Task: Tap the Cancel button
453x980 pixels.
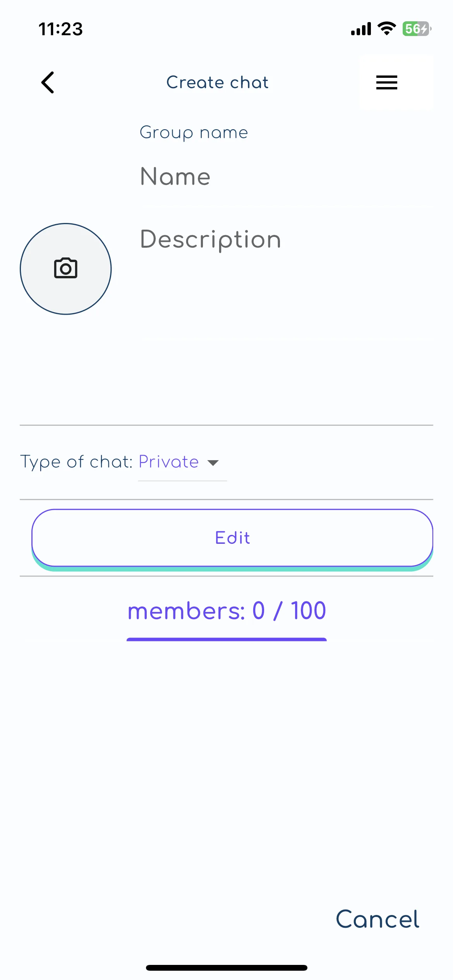Action: click(x=377, y=919)
